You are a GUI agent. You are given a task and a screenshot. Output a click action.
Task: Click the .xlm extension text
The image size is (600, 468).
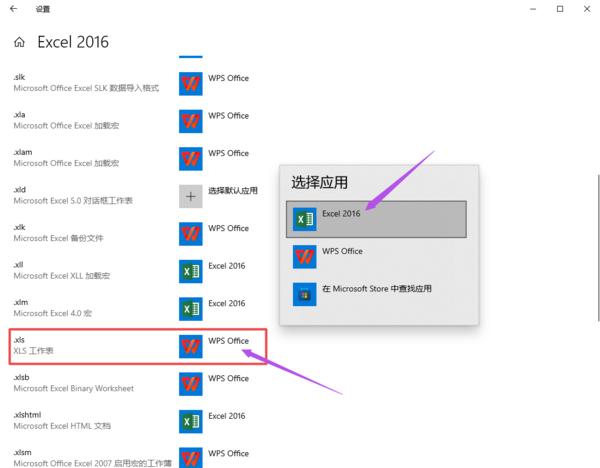[21, 302]
